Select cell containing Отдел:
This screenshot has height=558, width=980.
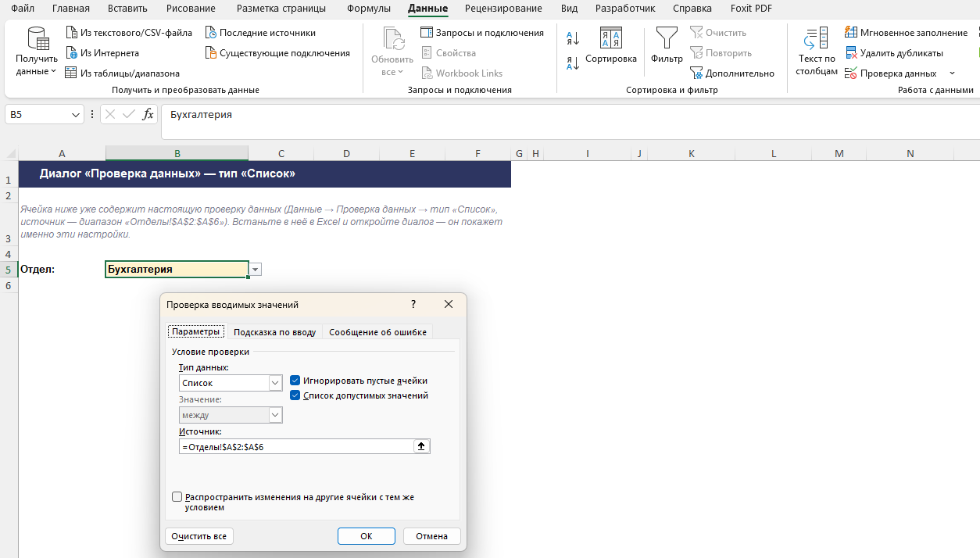tap(62, 270)
